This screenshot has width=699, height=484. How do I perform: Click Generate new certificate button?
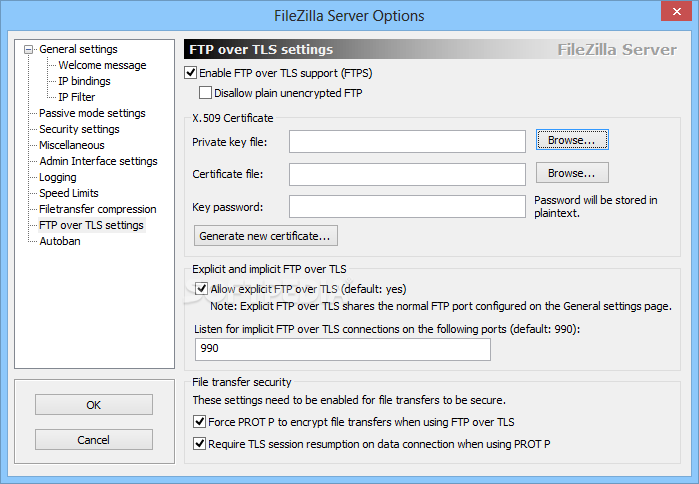click(266, 236)
